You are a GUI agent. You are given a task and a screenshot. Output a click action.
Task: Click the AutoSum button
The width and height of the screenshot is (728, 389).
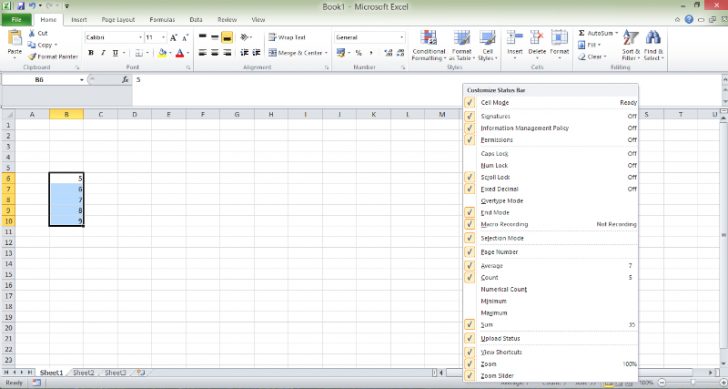point(598,33)
